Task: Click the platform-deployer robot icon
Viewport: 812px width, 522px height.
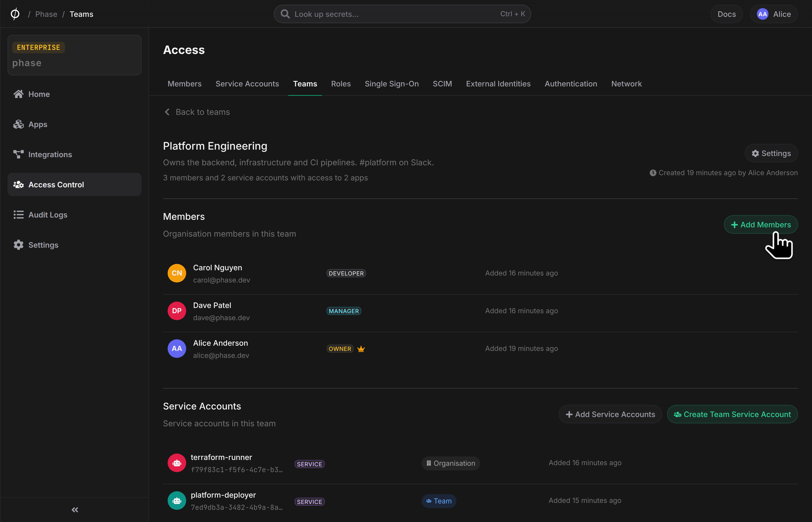Action: click(x=177, y=501)
